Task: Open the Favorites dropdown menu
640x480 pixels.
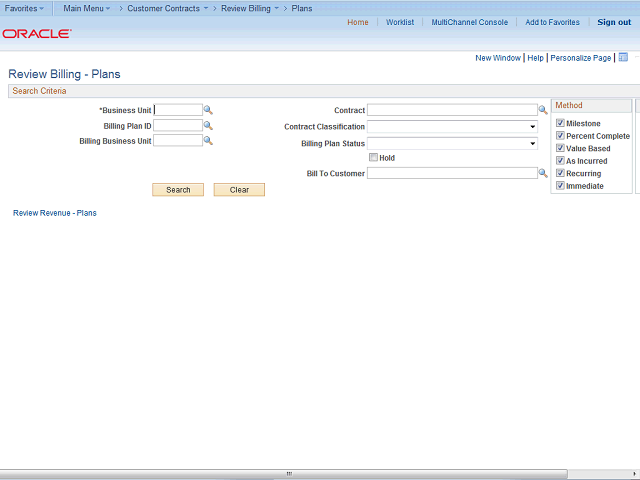Action: pyautogui.click(x=24, y=8)
